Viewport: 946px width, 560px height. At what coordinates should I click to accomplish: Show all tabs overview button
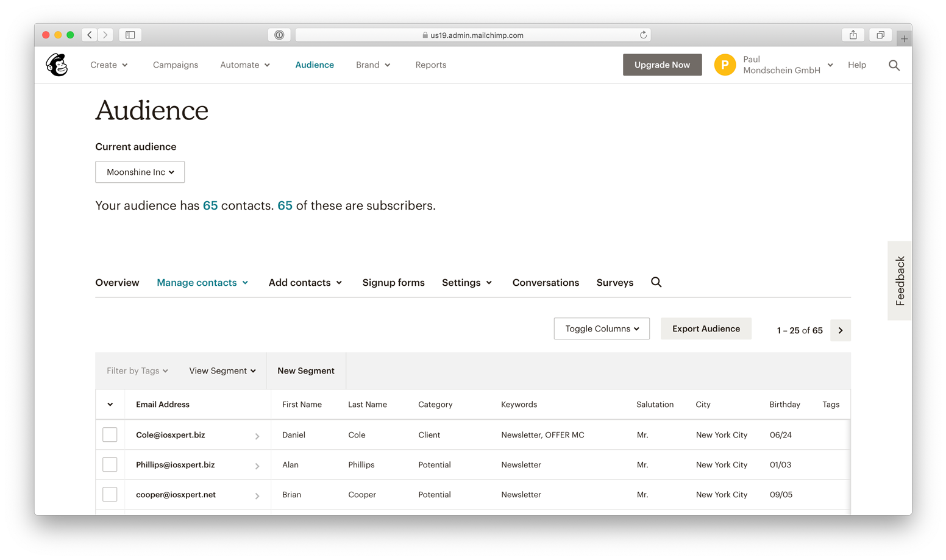(881, 35)
